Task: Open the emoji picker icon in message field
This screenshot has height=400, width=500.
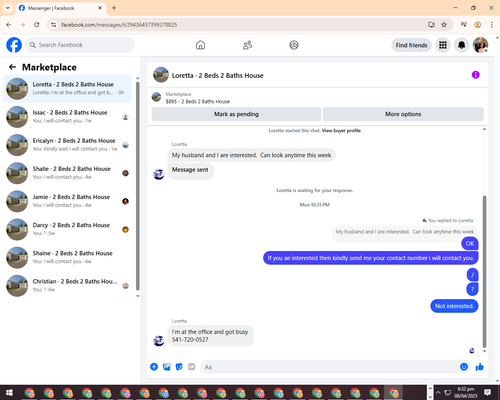Action: point(464,367)
